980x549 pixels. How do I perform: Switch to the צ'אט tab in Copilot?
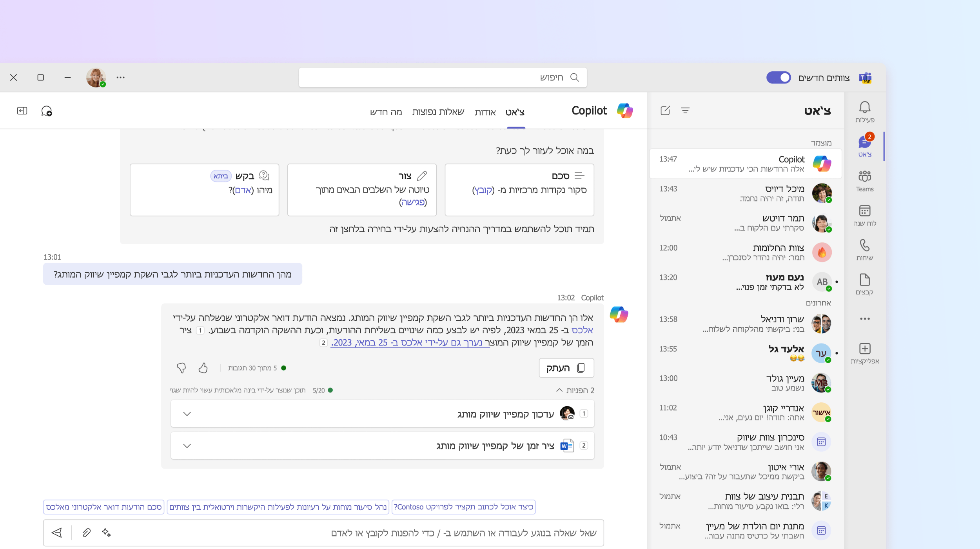click(x=515, y=112)
